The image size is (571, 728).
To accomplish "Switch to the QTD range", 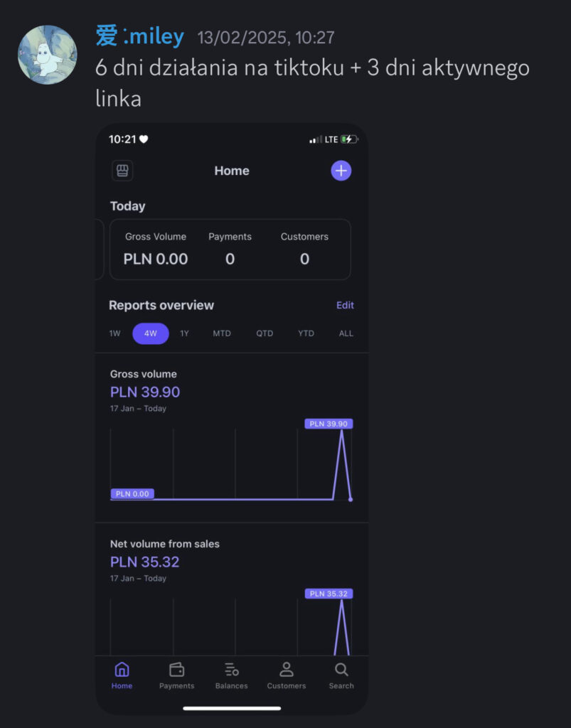I will 265,333.
